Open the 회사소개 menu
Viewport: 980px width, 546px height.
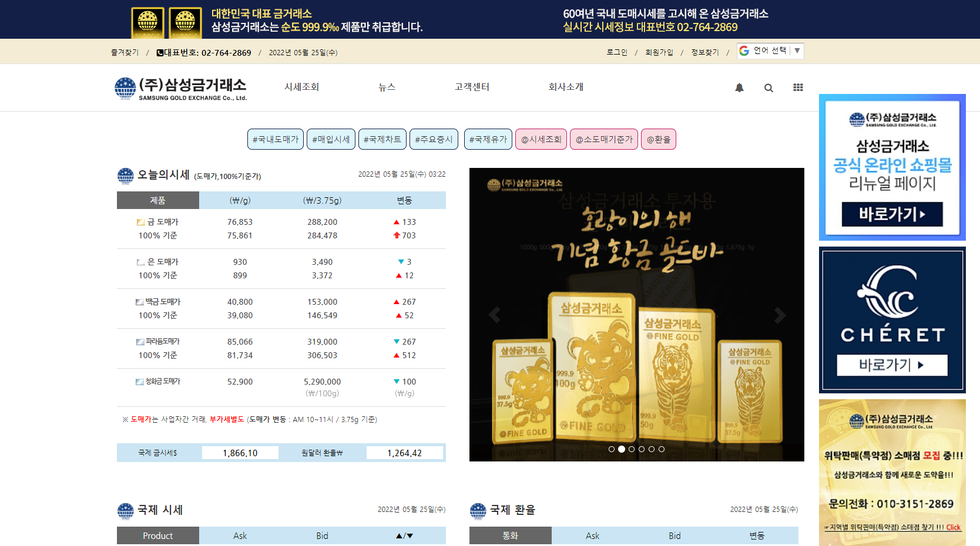click(566, 87)
